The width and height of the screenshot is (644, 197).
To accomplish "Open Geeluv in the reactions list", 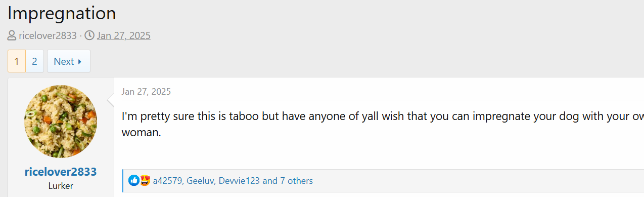I will click(201, 181).
